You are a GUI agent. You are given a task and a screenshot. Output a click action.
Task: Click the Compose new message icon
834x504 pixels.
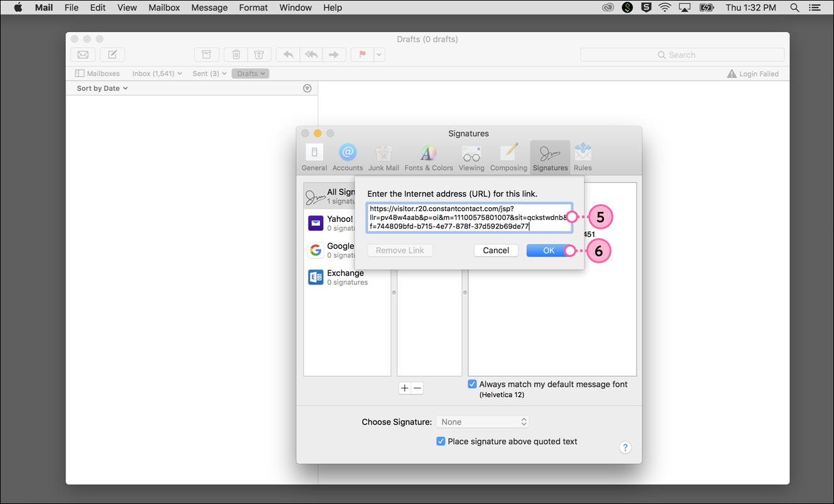point(112,55)
